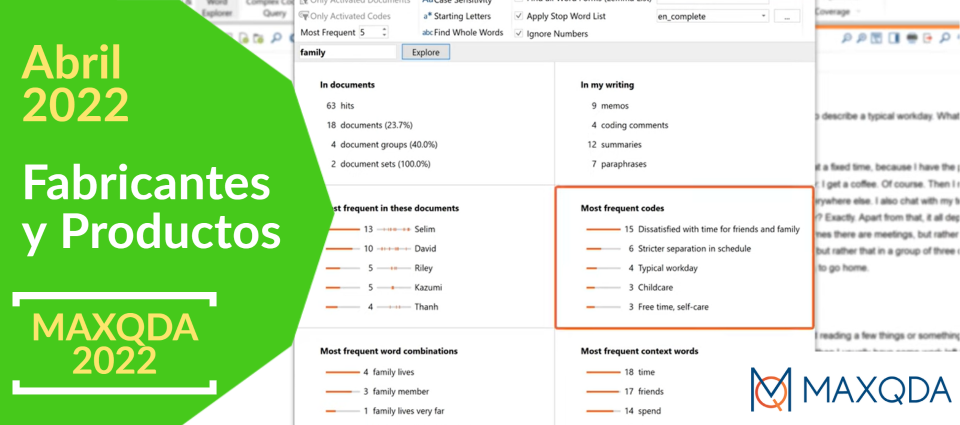
Task: Click the context word spend
Action: pyautogui.click(x=624, y=411)
